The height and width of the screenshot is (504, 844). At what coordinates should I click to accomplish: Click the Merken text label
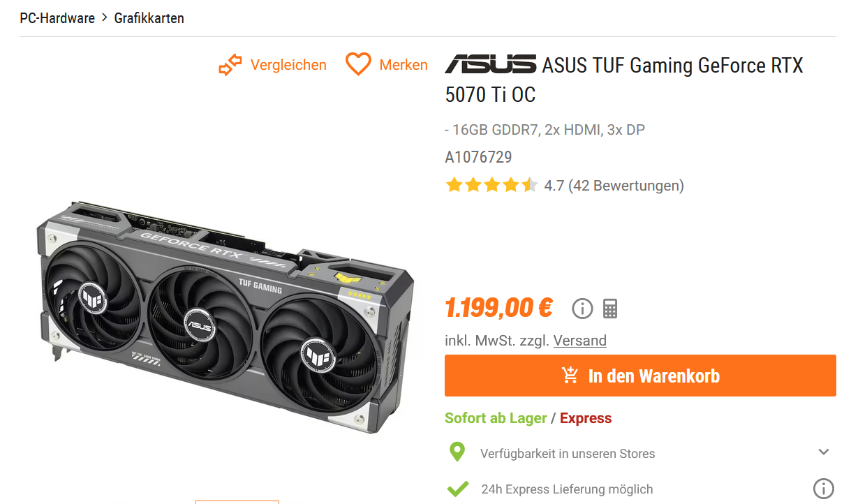coord(404,65)
